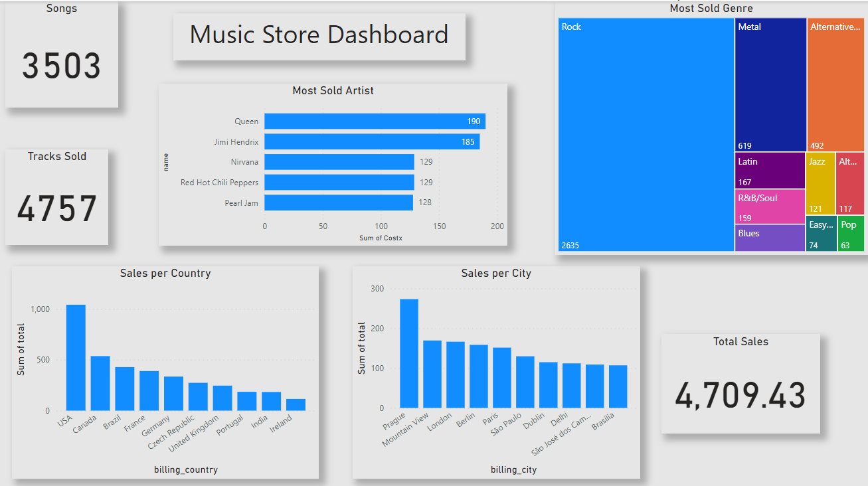Screen dimensions: 868x486
Task: Select the Rock tile in the treemap
Action: (x=646, y=135)
